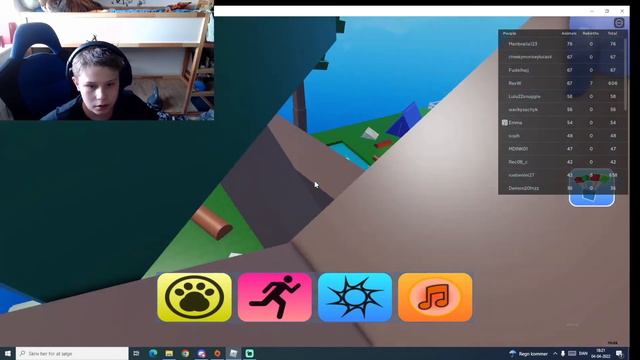Open the Windows Start menu
Image resolution: width=640 pixels, height=360 pixels.
(7, 353)
